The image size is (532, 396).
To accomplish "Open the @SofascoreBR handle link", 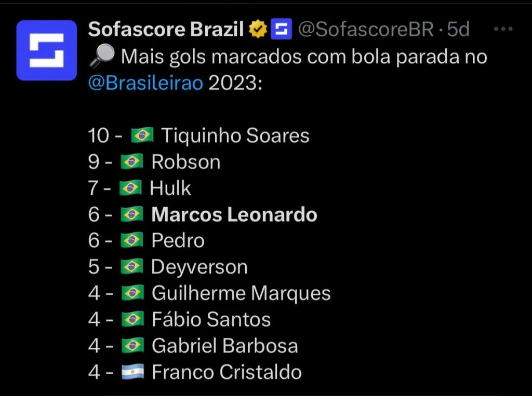I will click(366, 30).
